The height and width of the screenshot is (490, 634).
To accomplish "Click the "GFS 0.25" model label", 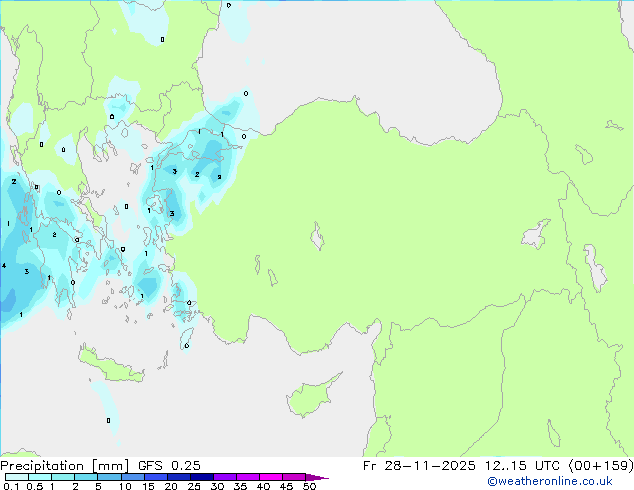I will (x=169, y=466).
